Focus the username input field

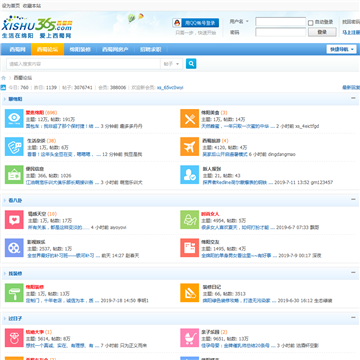click(281, 22)
